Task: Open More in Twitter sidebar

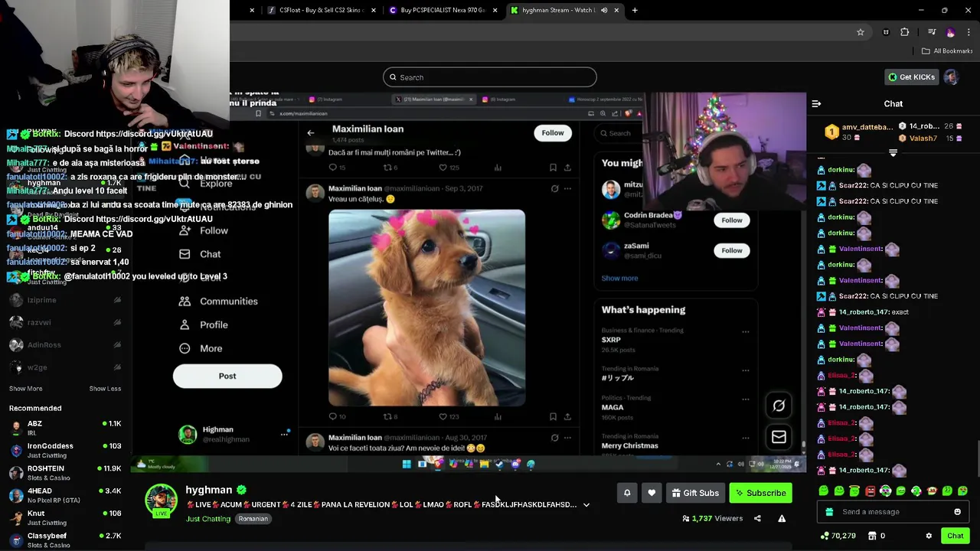Action: [x=201, y=349]
